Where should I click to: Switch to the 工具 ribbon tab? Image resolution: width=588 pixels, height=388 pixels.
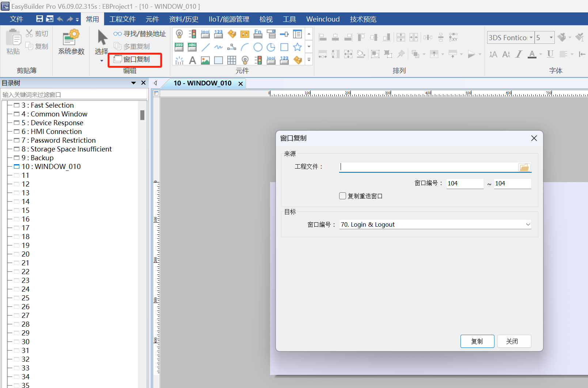click(289, 19)
